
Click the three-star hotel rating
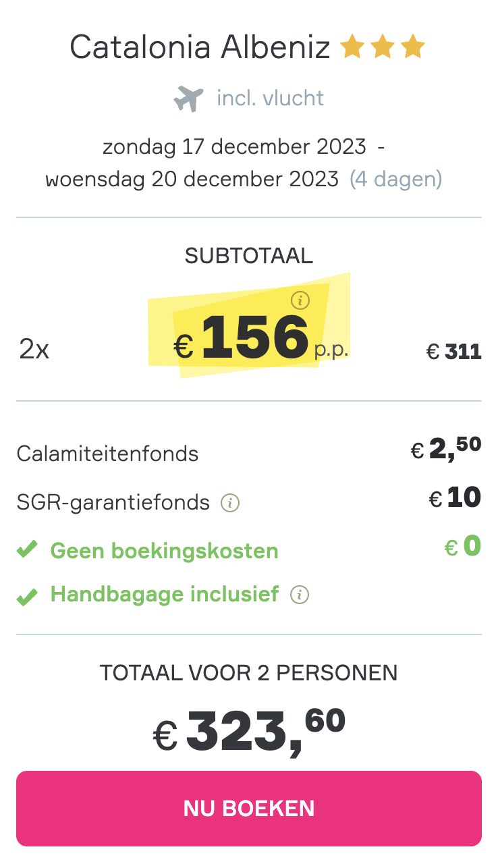383,48
